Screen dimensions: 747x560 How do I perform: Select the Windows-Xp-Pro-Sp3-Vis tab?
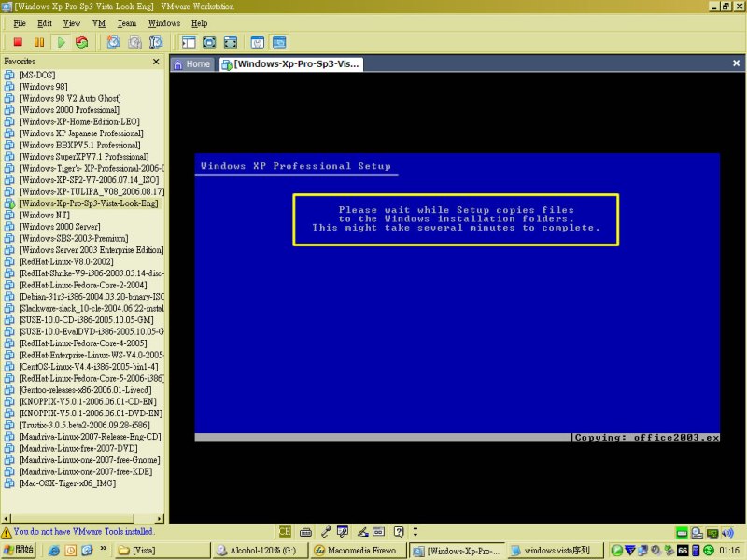[x=291, y=63]
